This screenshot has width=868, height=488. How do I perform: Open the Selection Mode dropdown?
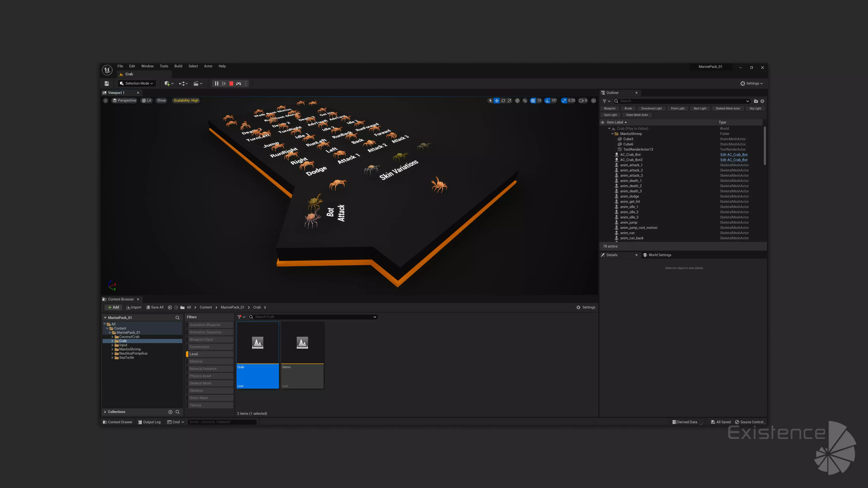pyautogui.click(x=137, y=84)
